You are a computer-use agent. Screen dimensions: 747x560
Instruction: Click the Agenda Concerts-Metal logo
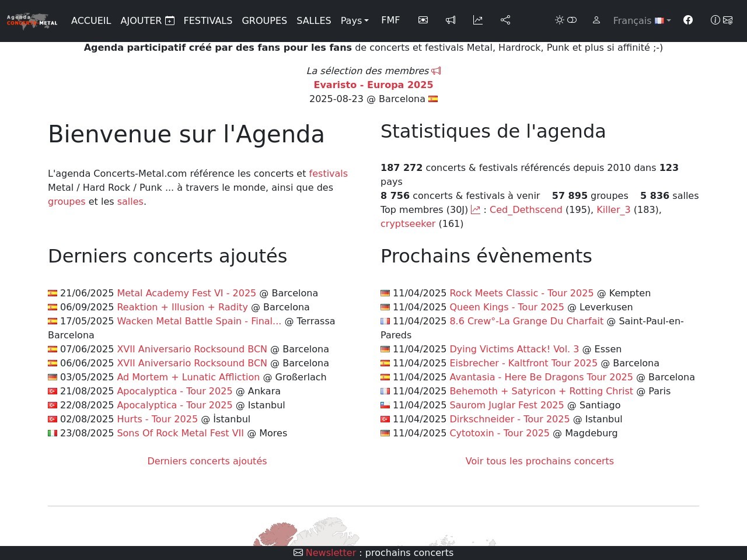click(32, 21)
